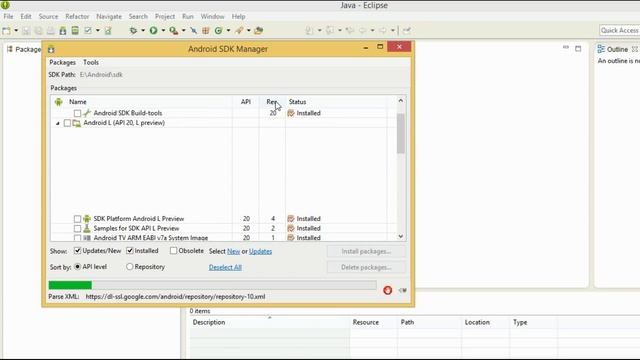Viewport: 640px width, 360px height.
Task: Click the Description column header in Problems table
Action: [269, 322]
